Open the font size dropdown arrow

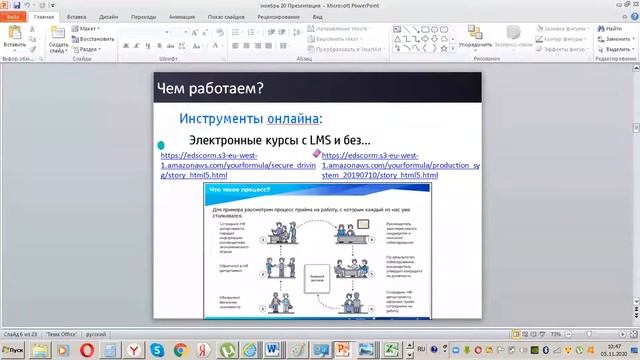(186, 32)
